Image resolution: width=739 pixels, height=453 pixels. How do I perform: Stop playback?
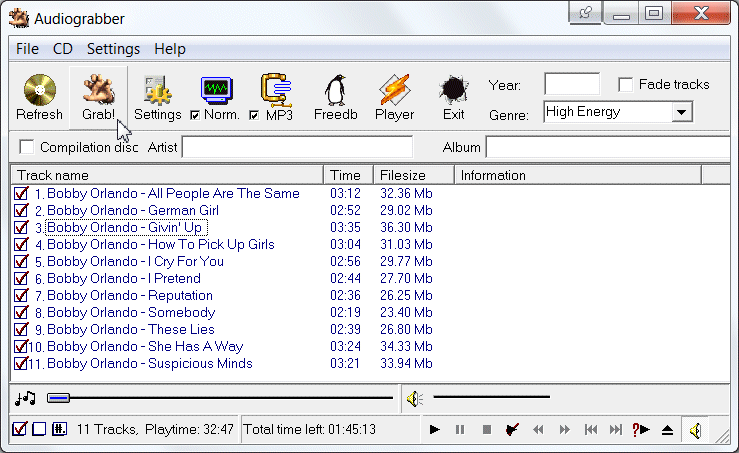coord(487,429)
